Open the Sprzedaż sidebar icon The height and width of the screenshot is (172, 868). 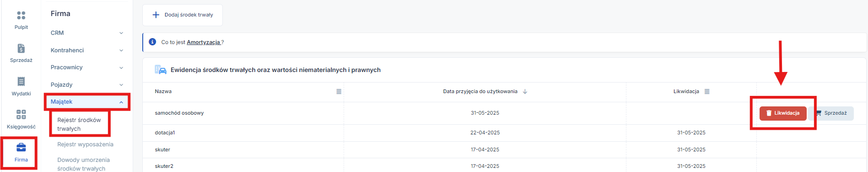coord(21,49)
